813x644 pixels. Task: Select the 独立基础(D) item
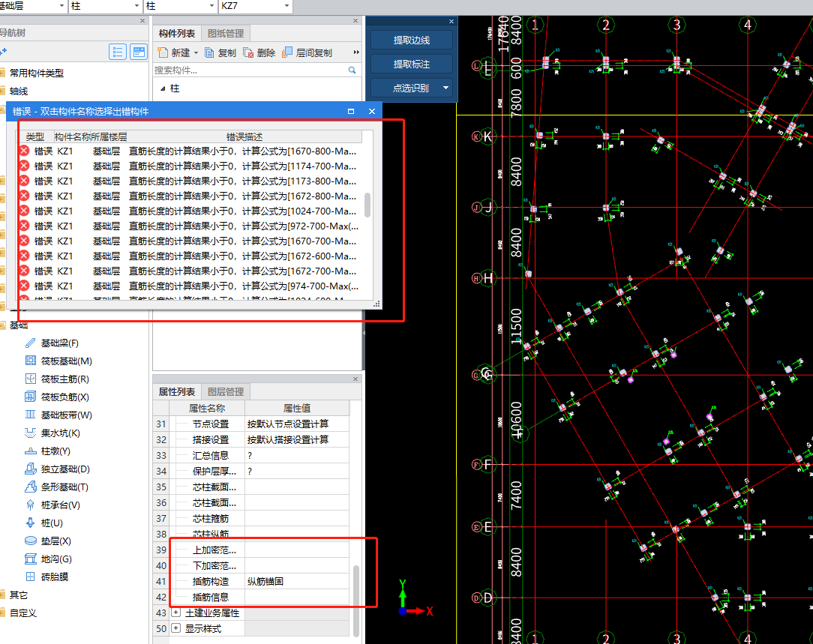[58, 469]
